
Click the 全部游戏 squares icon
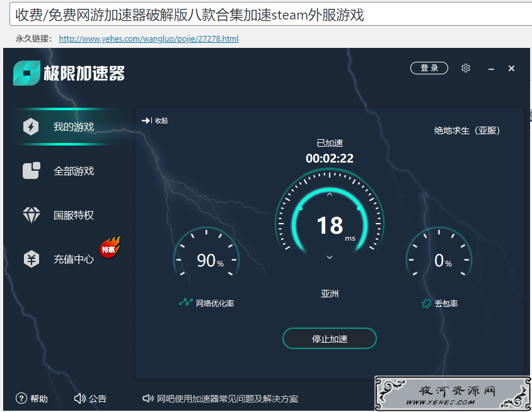32,171
